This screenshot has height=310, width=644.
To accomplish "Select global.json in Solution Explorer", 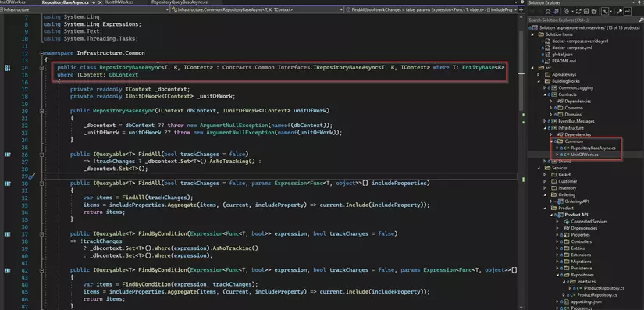I will tap(562, 54).
